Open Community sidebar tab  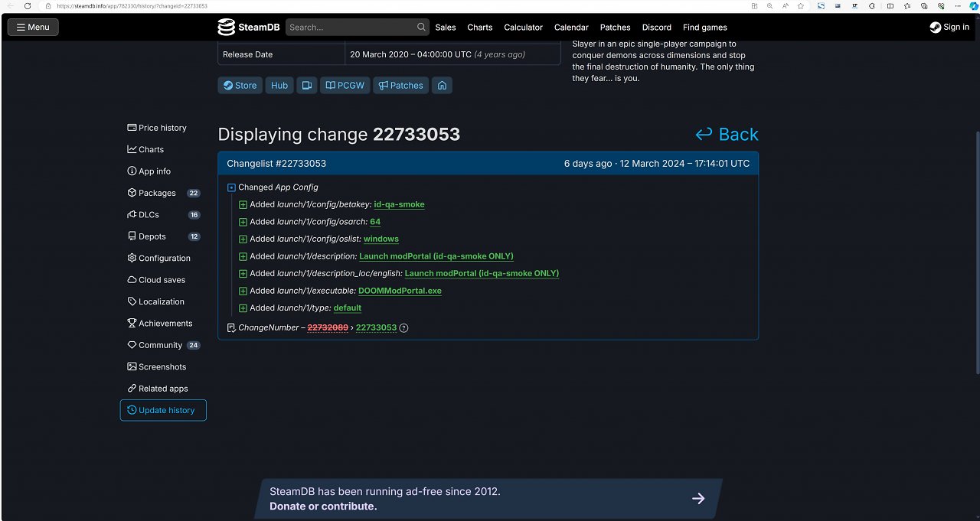pos(163,345)
